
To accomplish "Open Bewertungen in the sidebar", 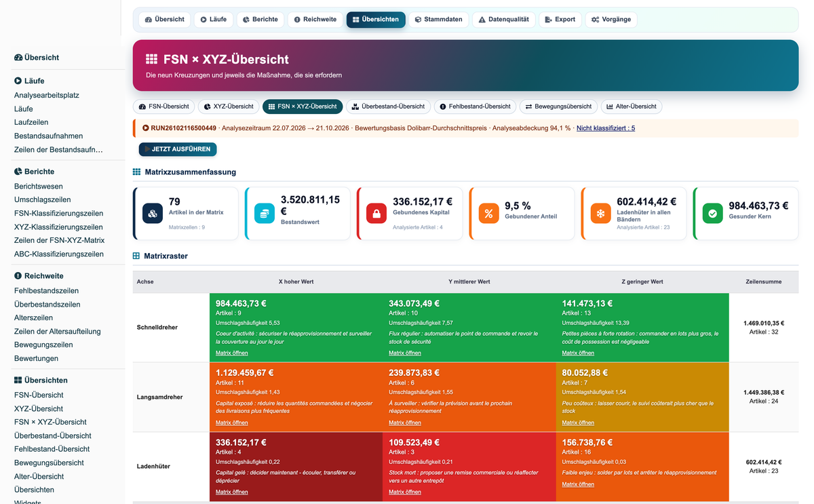I will [37, 359].
